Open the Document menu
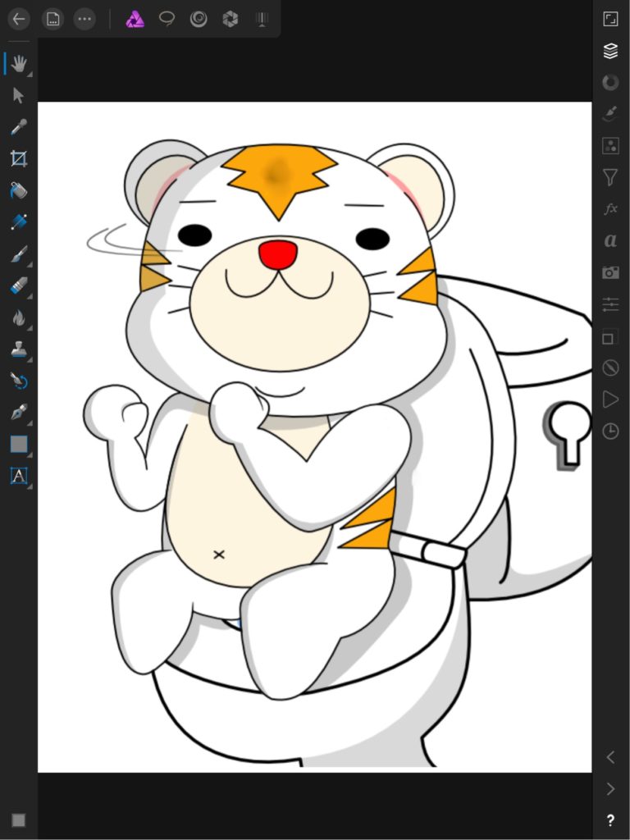The height and width of the screenshot is (840, 630). (52, 19)
